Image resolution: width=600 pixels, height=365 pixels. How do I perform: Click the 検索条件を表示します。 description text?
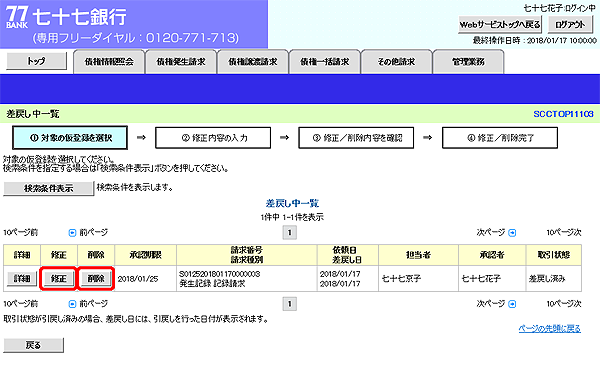[135, 187]
